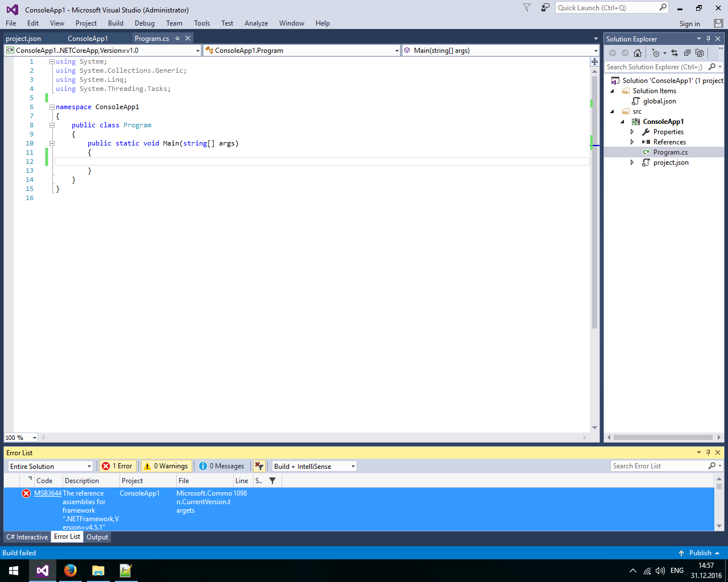728x582 pixels.
Task: Collapse the Solution Items folder
Action: [x=613, y=91]
